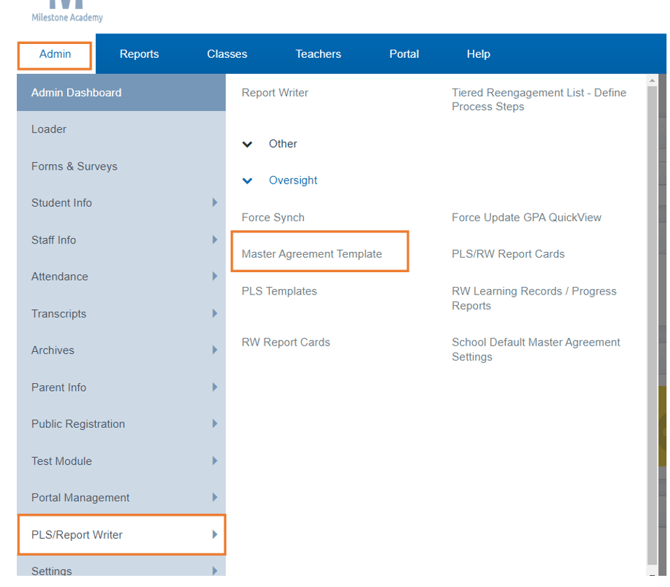
Task: Collapse the Other section chevron
Action: click(x=248, y=144)
